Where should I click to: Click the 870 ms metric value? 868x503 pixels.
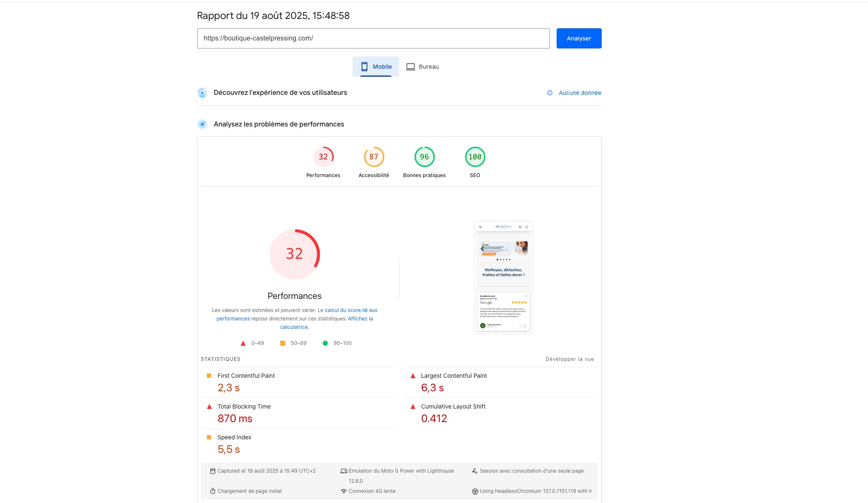click(x=235, y=419)
